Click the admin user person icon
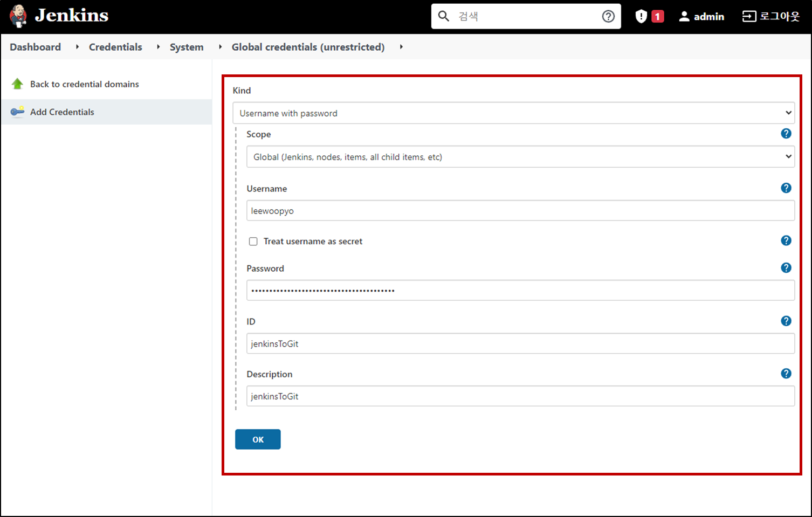The height and width of the screenshot is (517, 812). pos(684,16)
